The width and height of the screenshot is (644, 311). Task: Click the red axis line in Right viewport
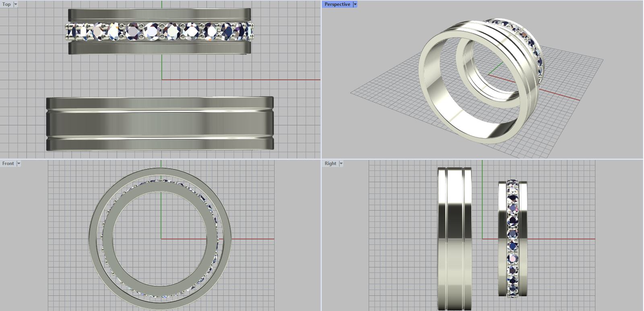(563, 239)
